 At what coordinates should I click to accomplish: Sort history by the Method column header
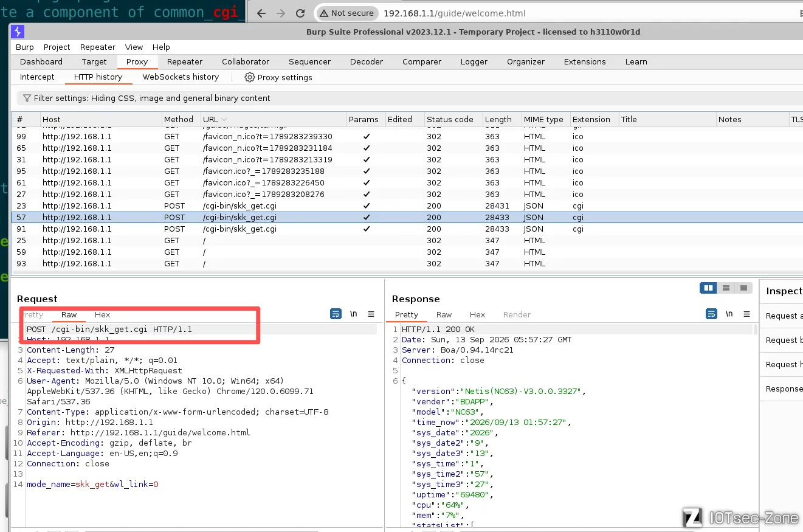click(181, 119)
